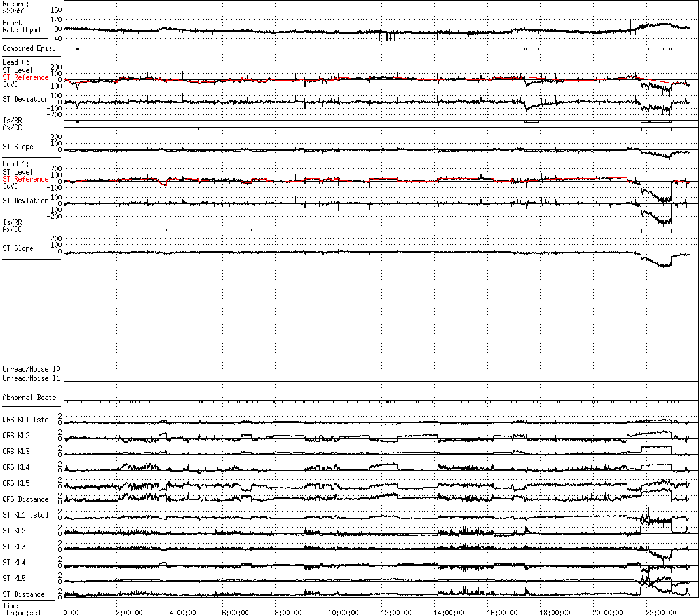Select the Abnormal Beats row label
This screenshot has height=616, width=699.
[29, 398]
